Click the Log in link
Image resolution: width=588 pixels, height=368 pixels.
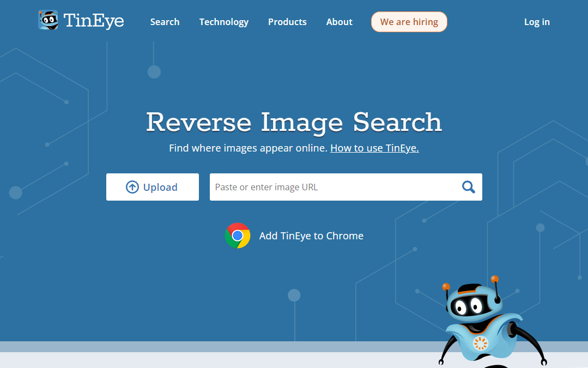pyautogui.click(x=537, y=22)
